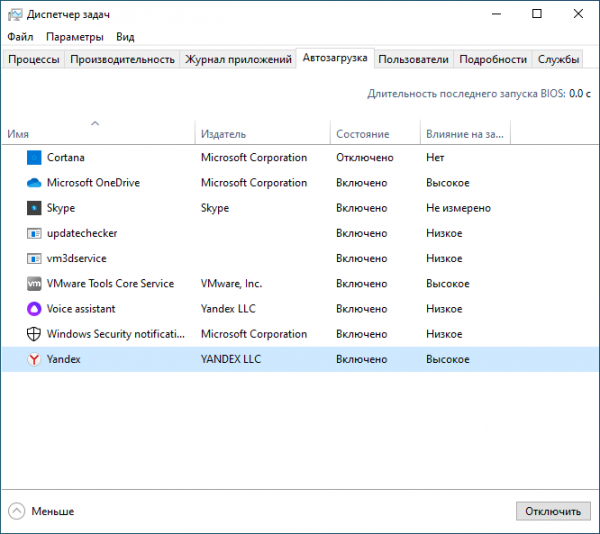The width and height of the screenshot is (600, 534).
Task: Click Skype publisher cell
Action: [x=215, y=208]
